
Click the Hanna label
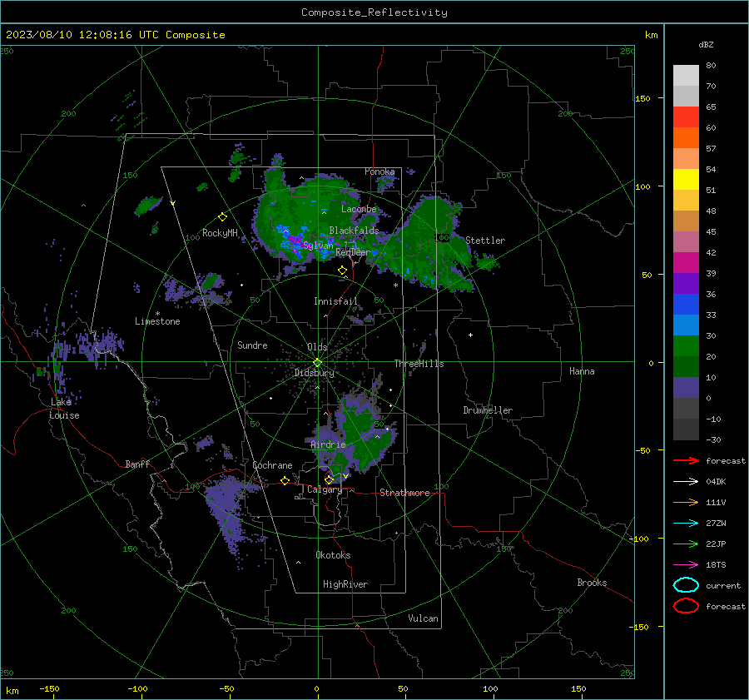coord(582,371)
